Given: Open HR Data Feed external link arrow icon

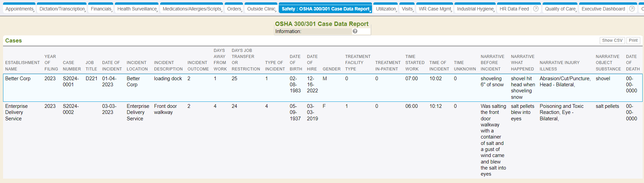Looking at the screenshot, I should (x=536, y=9).
